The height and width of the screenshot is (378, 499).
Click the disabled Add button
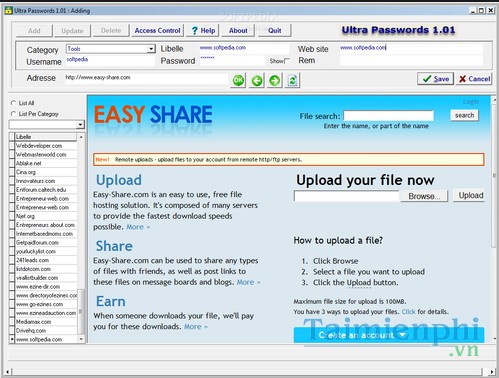(x=34, y=31)
